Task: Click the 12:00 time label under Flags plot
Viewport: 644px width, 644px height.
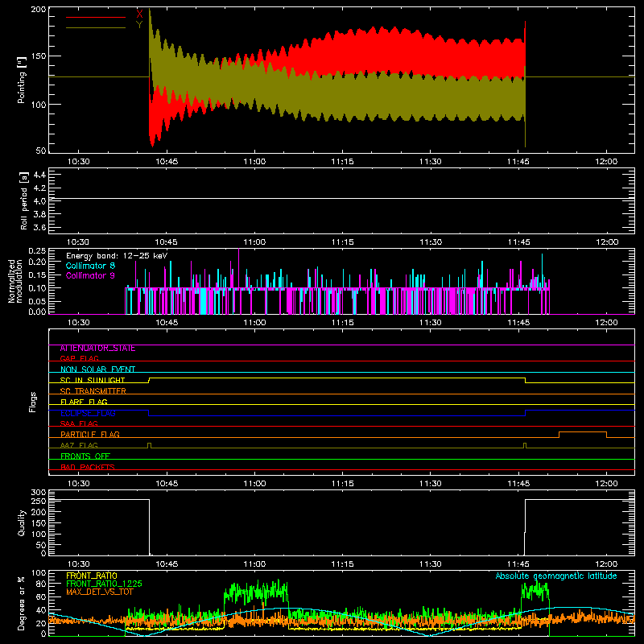Action: point(607,484)
